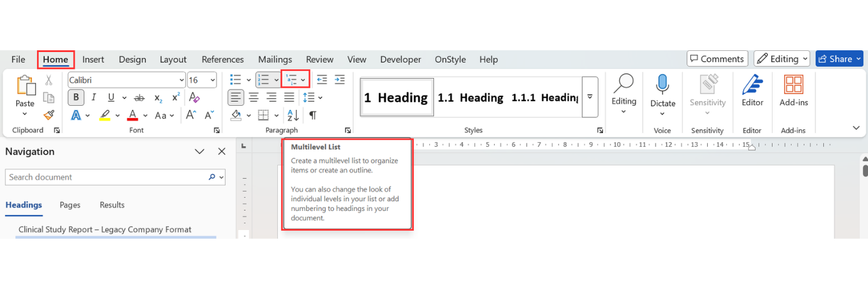This screenshot has width=868, height=289.
Task: Switch to the Developer tab
Action: click(x=400, y=60)
